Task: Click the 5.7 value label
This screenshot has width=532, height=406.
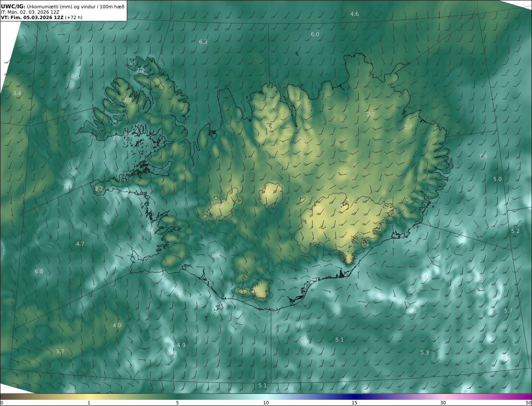Action: pyautogui.click(x=508, y=311)
